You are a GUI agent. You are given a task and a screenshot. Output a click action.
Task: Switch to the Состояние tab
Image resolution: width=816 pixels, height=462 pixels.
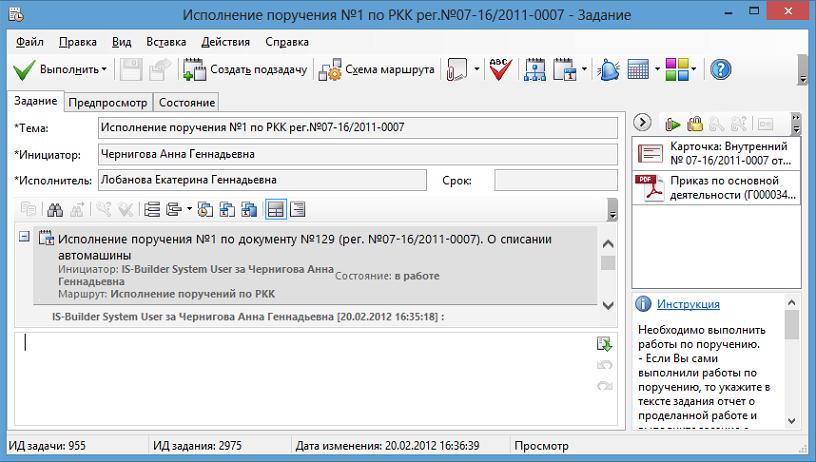coord(188,102)
